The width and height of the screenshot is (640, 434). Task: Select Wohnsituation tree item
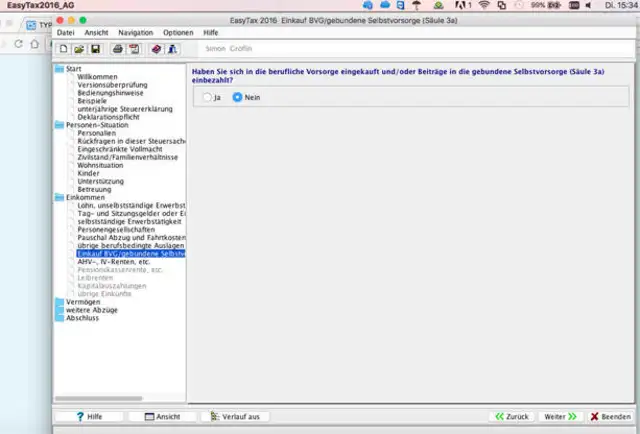(x=100, y=165)
